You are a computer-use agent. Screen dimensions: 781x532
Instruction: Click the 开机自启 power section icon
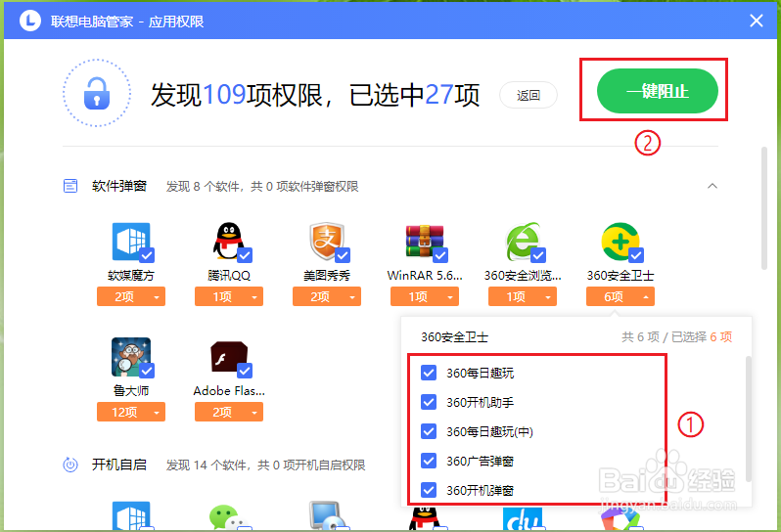coord(70,465)
